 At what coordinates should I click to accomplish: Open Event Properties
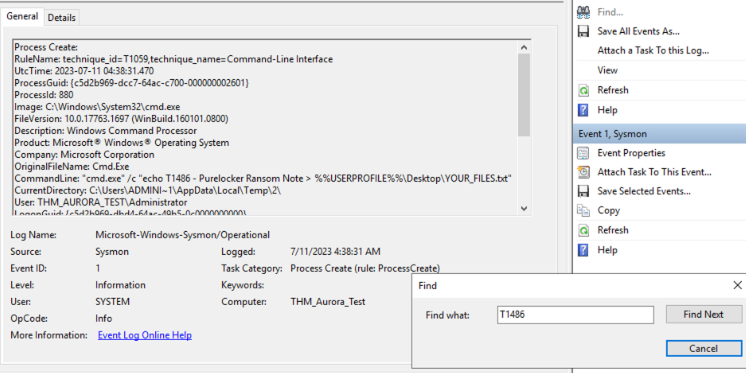(631, 153)
